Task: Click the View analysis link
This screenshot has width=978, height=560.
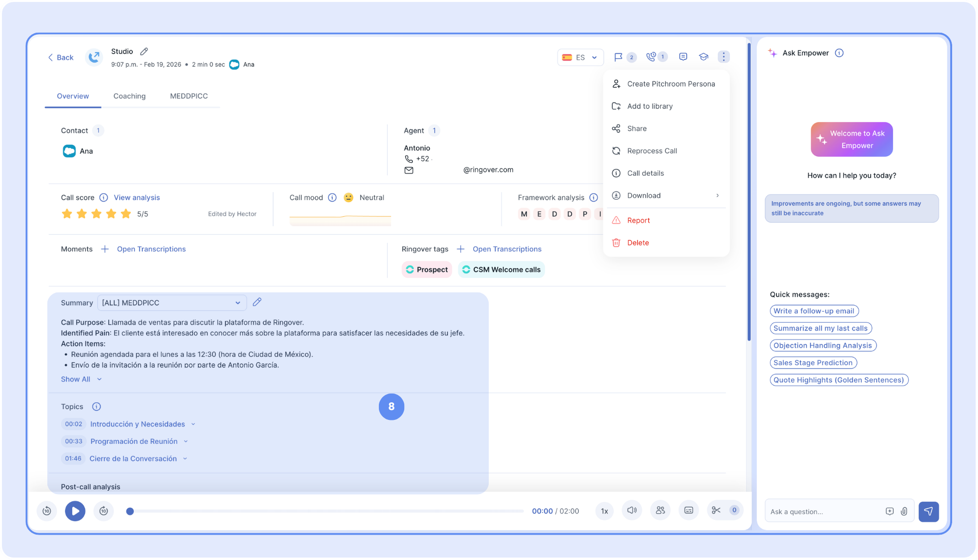Action: click(137, 197)
